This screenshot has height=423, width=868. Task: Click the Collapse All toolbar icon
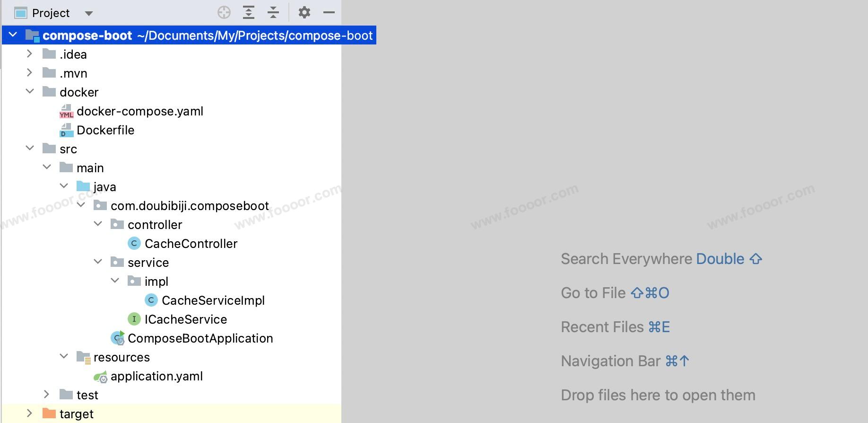[273, 13]
